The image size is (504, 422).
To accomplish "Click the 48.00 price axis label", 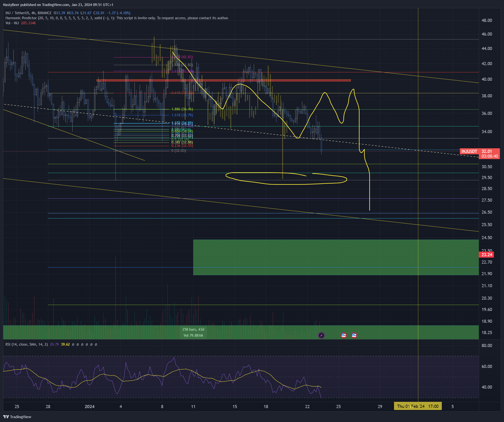I will pos(487,20).
